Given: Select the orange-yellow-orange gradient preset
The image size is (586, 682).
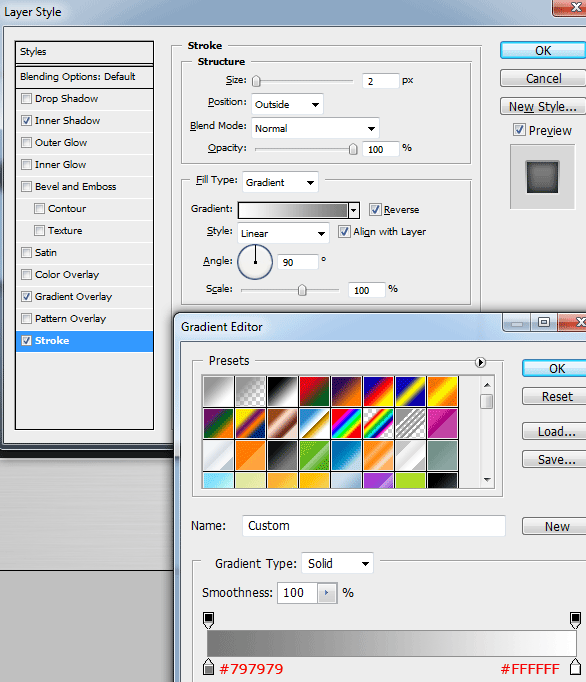Looking at the screenshot, I should [x=442, y=391].
